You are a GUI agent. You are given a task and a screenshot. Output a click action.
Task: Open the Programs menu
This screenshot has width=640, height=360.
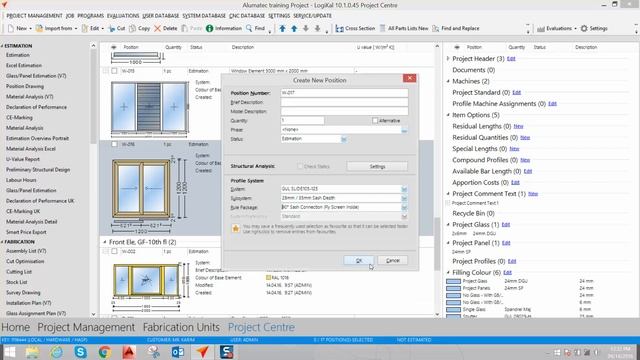point(91,16)
